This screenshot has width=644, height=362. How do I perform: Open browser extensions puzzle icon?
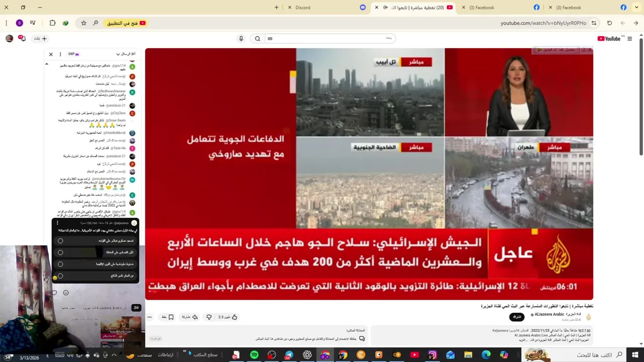coord(52,23)
